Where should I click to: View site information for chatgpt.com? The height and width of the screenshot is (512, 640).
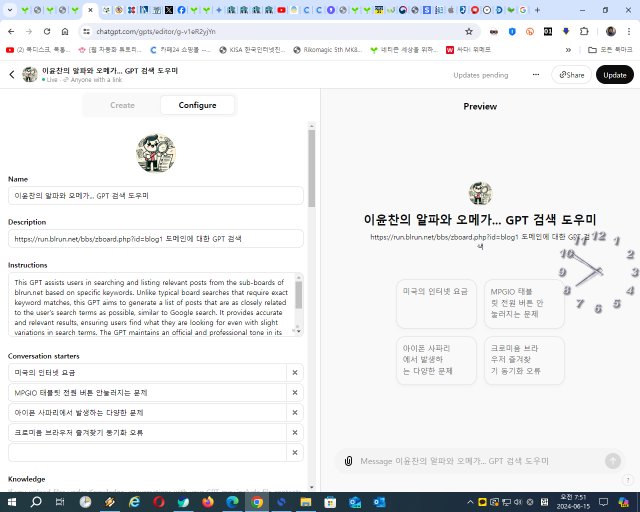(86, 31)
